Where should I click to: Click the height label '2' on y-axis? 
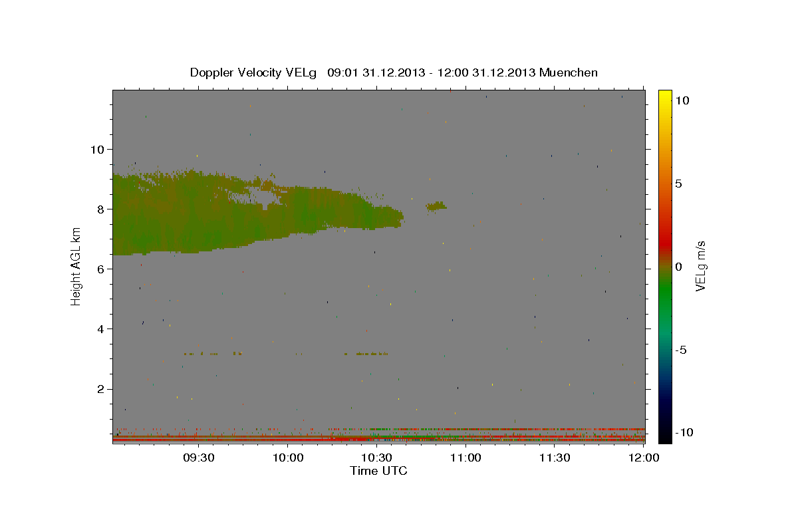tap(100, 389)
